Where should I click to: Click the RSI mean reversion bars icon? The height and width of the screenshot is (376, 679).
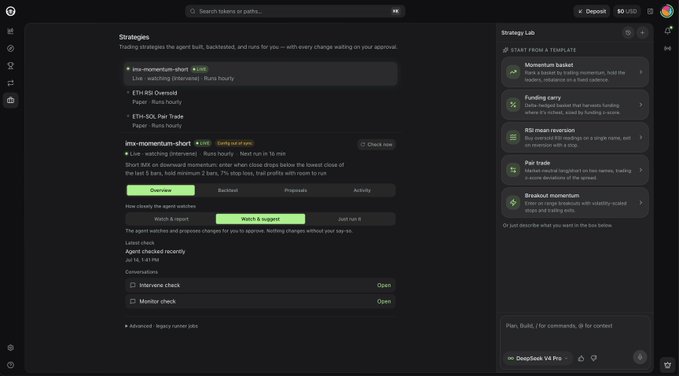[x=513, y=137]
